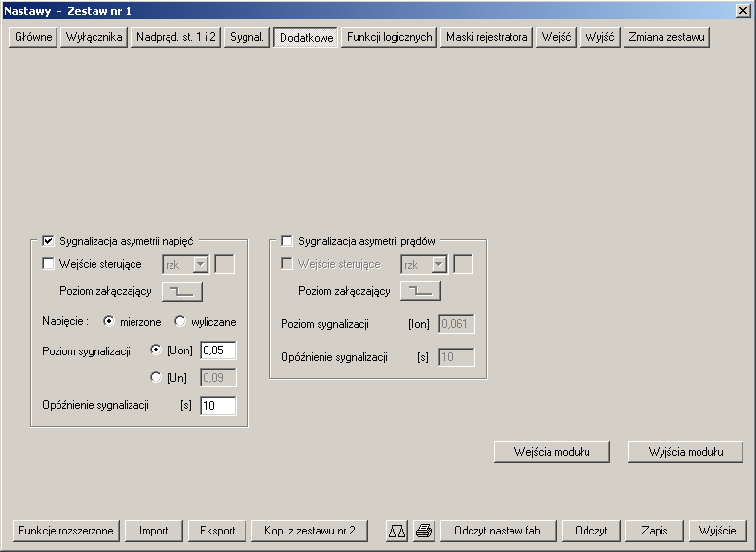This screenshot has height=552, width=756.
Task: Click the Wejścia modułu button
Action: [551, 452]
